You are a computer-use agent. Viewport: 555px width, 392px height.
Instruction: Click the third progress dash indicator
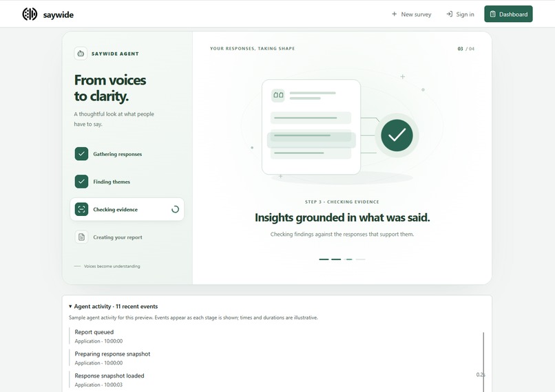pyautogui.click(x=348, y=259)
